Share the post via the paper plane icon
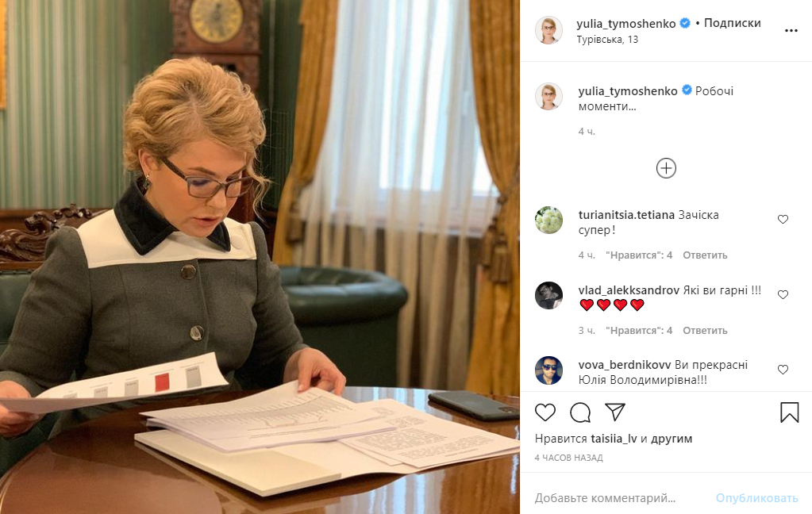The height and width of the screenshot is (514, 812). pos(615,412)
